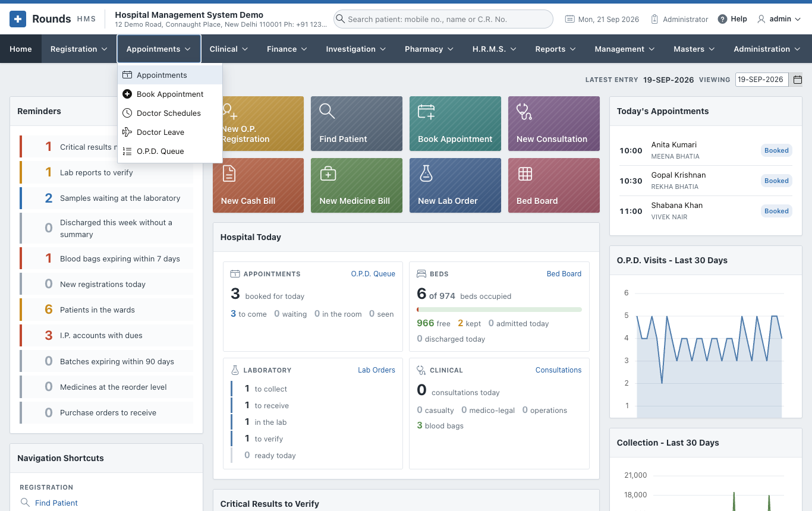The width and height of the screenshot is (812, 511).
Task: Expand the Registration menu
Action: point(79,49)
